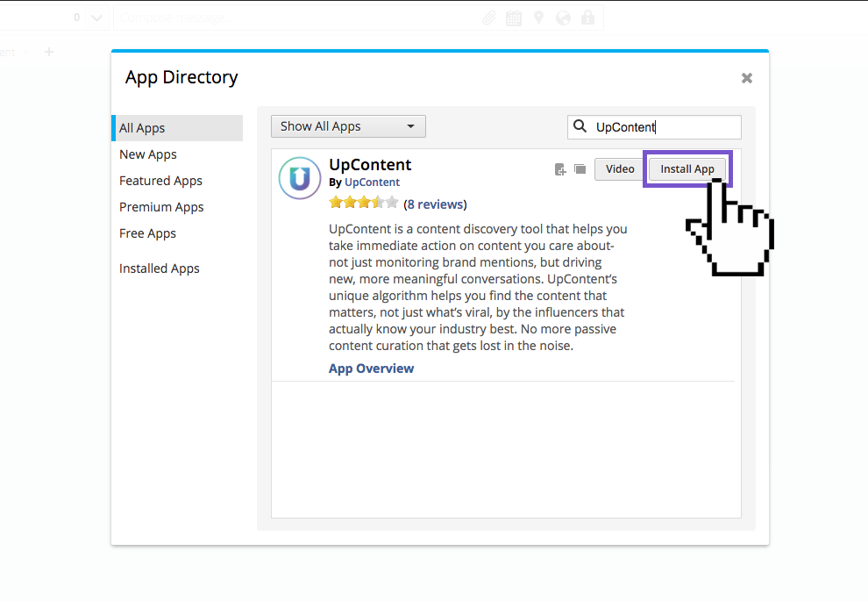Image resolution: width=868 pixels, height=601 pixels.
Task: Click the plugin component icon beside Video
Action: point(560,169)
